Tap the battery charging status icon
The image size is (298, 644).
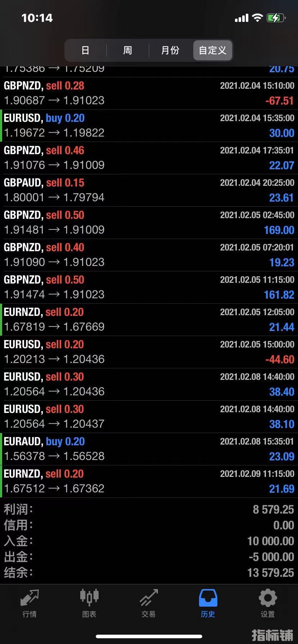[x=276, y=18]
